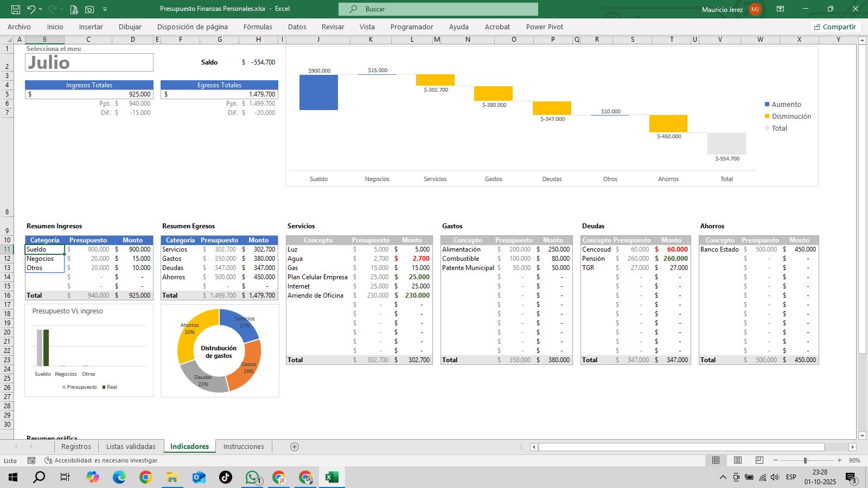
Task: Click the zoom in plus icon
Action: tap(840, 460)
